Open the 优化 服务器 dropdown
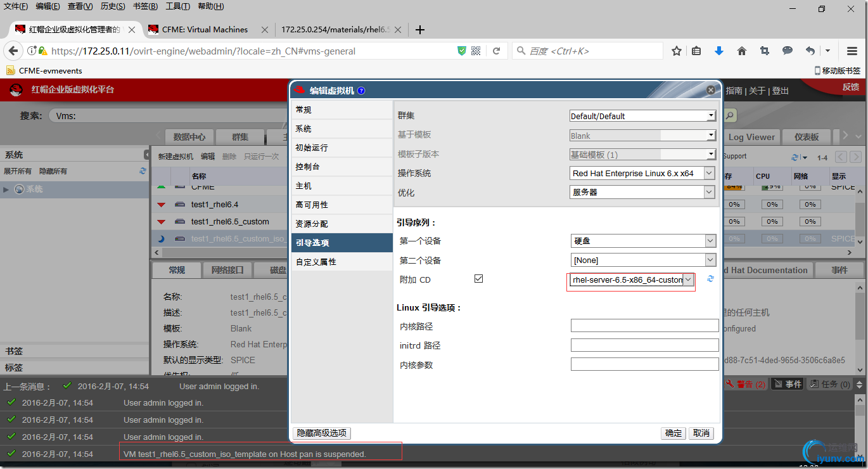The width and height of the screenshot is (868, 469). tap(642, 192)
